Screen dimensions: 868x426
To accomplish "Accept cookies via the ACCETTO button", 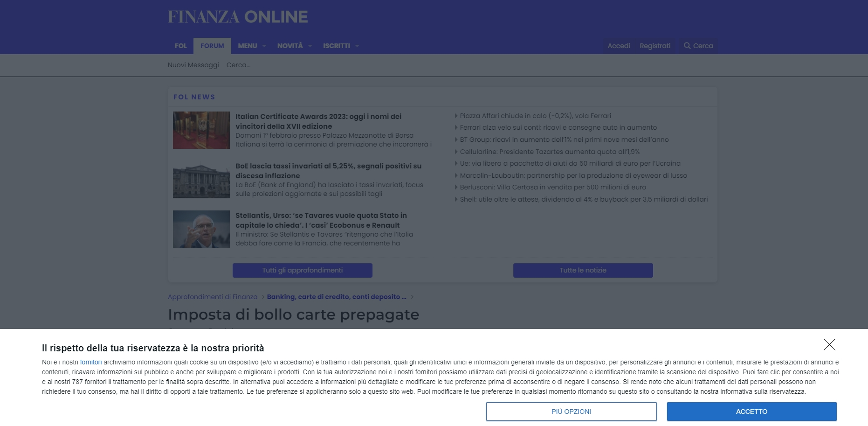I will tap(751, 412).
